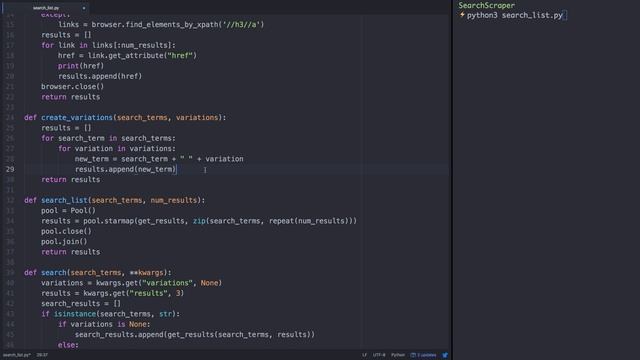Click the 'results = kwargs.get("results", 3)' line

(113, 293)
